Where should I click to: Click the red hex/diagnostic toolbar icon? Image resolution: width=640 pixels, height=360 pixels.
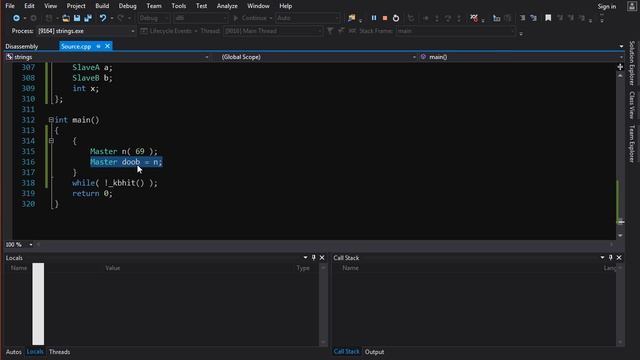[473, 18]
